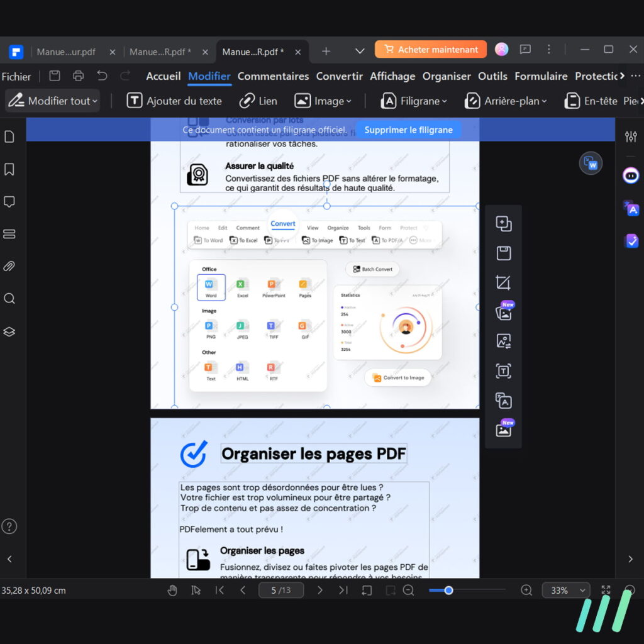Click the Lien button
Viewport: 644px width, 644px height.
click(258, 101)
